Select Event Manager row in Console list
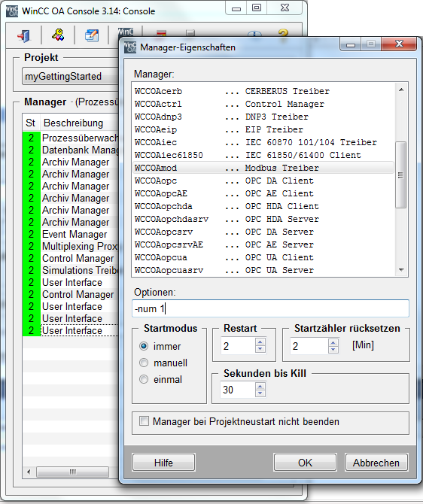The image size is (423, 504). coord(71,234)
